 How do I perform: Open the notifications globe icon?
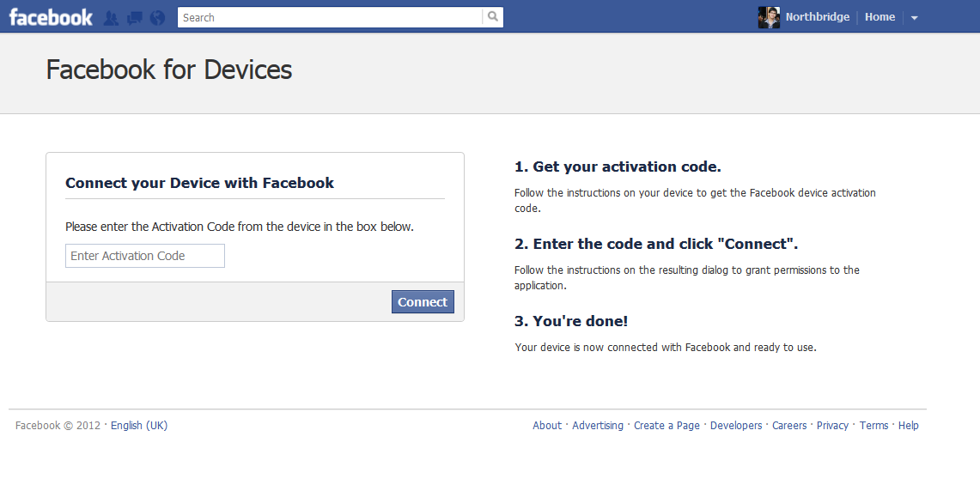[157, 18]
